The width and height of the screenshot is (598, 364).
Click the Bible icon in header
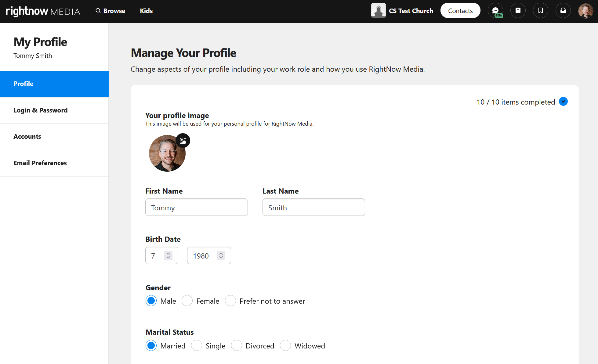[518, 11]
